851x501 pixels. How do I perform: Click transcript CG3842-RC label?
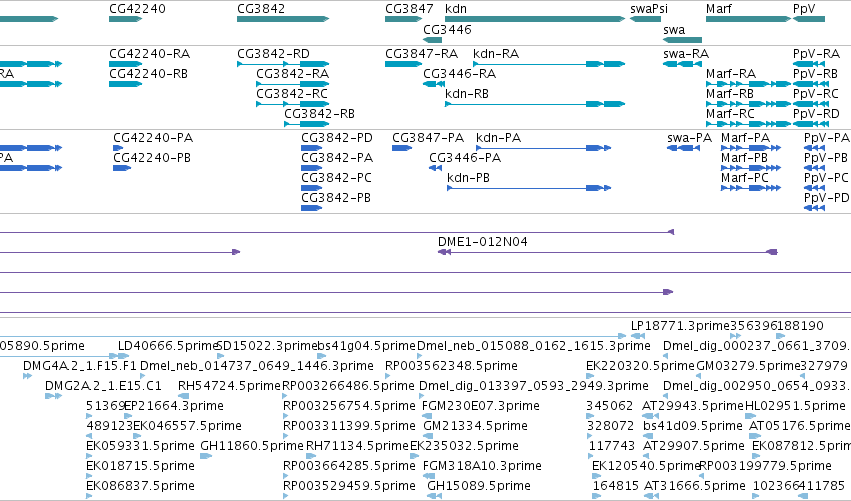pyautogui.click(x=292, y=93)
